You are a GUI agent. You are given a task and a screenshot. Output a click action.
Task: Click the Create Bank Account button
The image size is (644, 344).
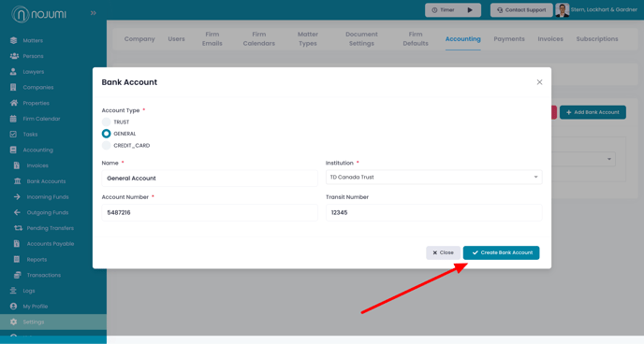501,252
